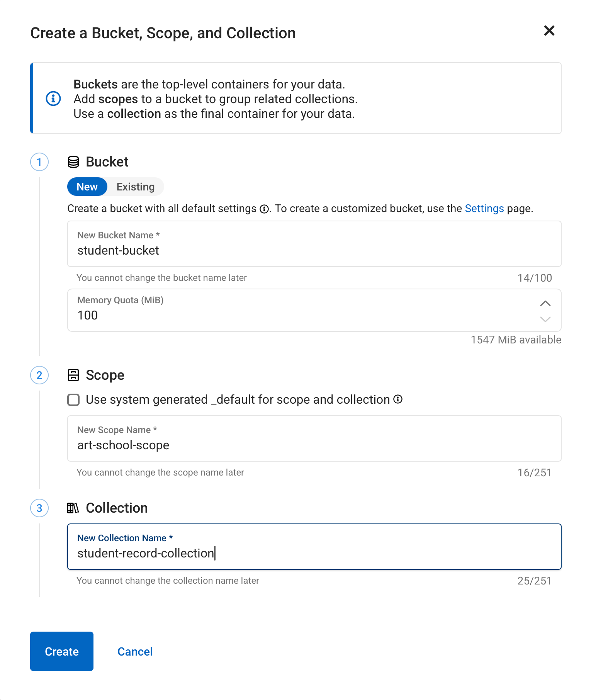Click the step 3 circle indicator
This screenshot has height=700, width=591.
click(39, 508)
